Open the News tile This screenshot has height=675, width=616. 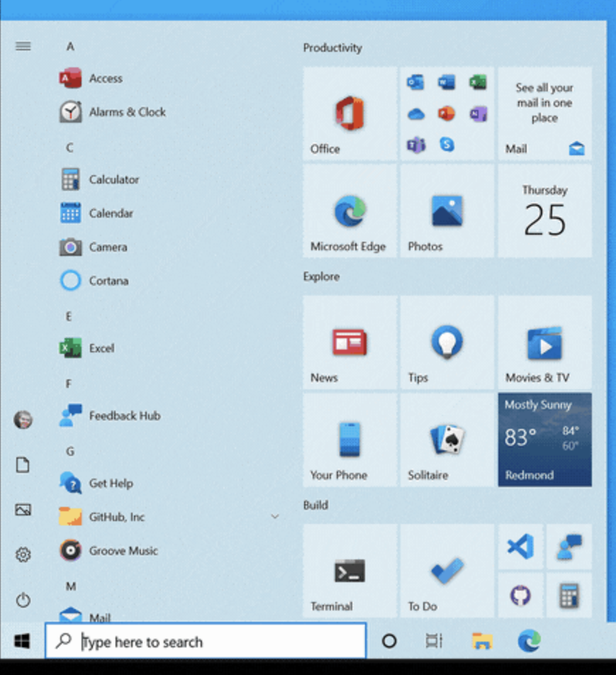point(349,342)
